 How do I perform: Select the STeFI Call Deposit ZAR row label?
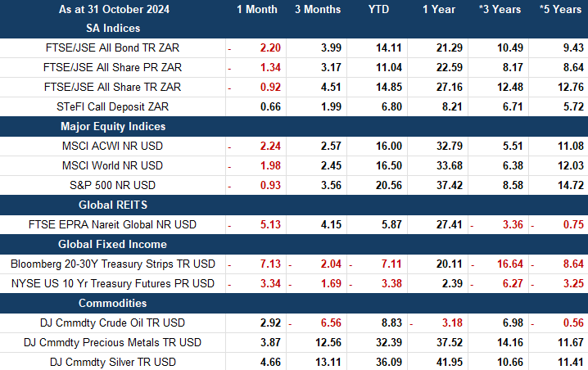click(113, 106)
